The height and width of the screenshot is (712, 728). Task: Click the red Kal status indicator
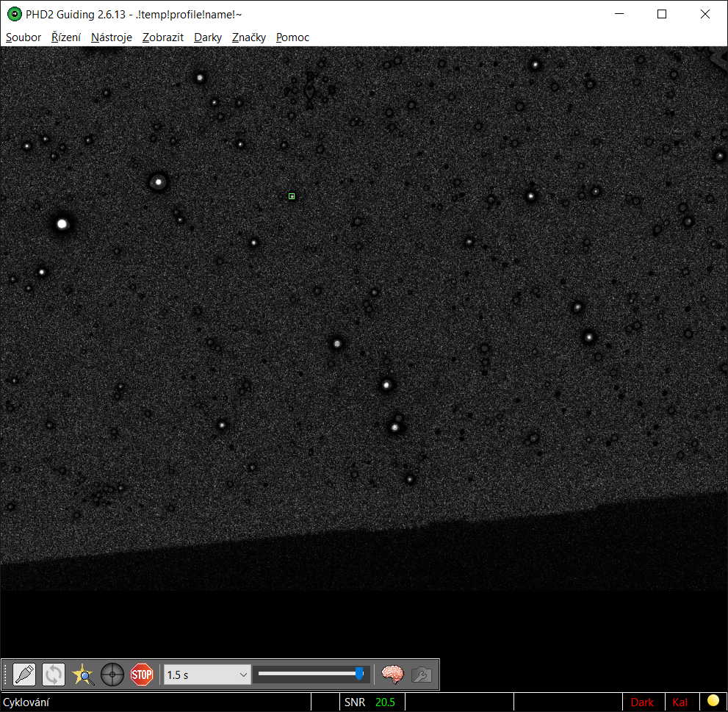click(680, 702)
